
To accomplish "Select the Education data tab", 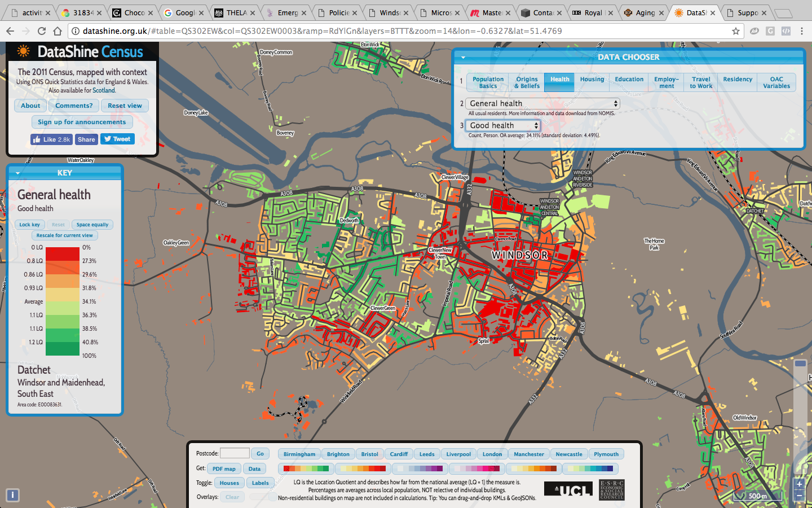I will [x=629, y=82].
